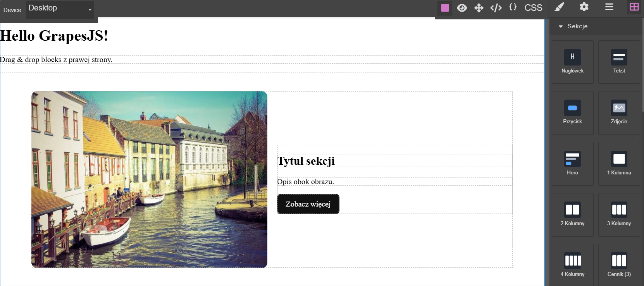Click the curly braces JSON icon
This screenshot has width=644, height=286.
513,7
